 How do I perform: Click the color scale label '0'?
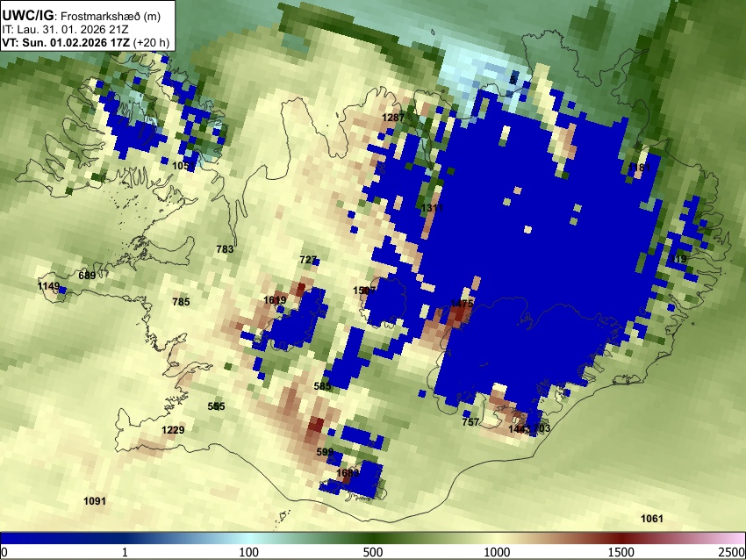point(4,552)
